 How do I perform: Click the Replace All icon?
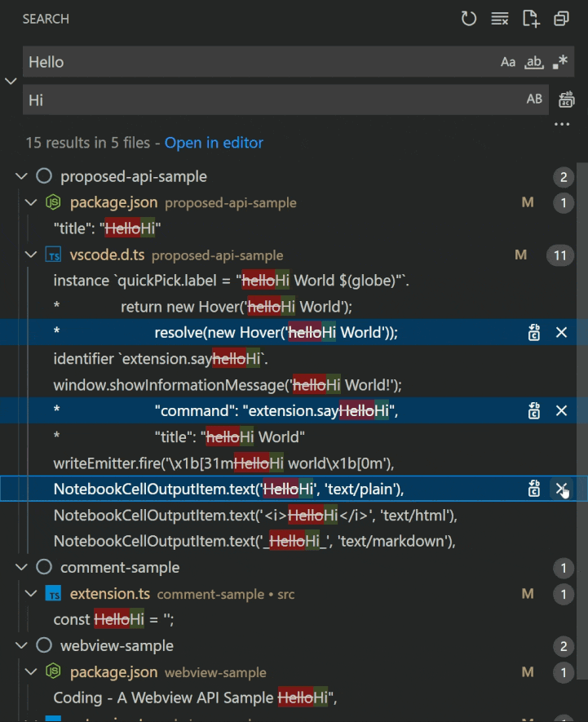(566, 100)
